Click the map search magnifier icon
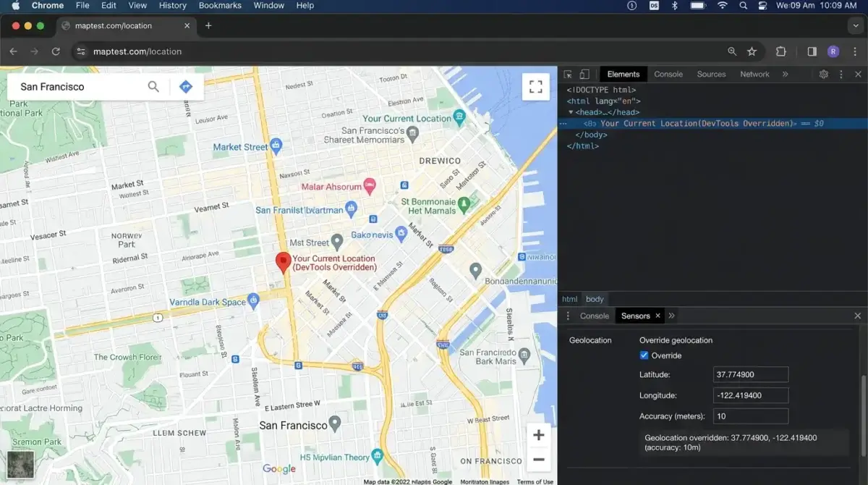The image size is (868, 485). click(153, 87)
